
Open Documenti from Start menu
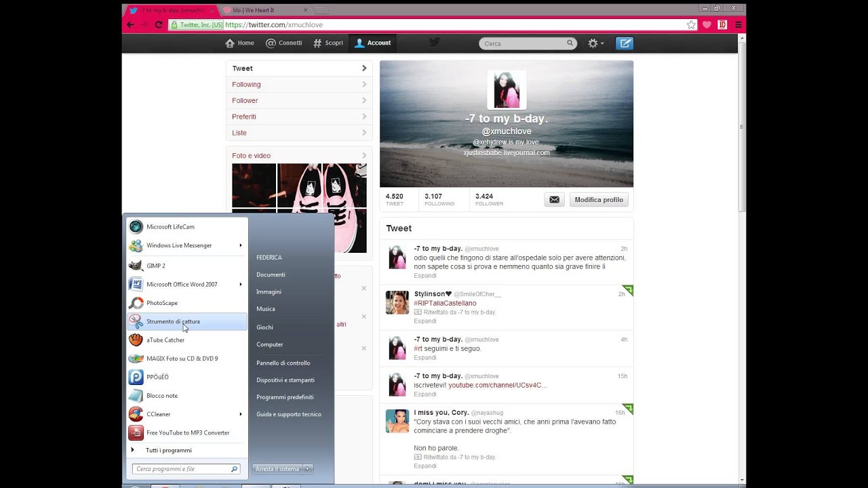pyautogui.click(x=271, y=274)
